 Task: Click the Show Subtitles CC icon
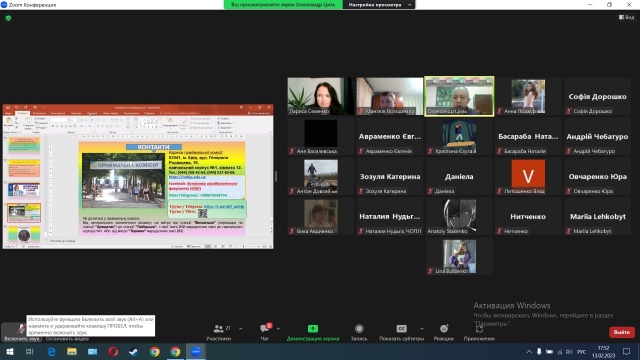point(401,329)
